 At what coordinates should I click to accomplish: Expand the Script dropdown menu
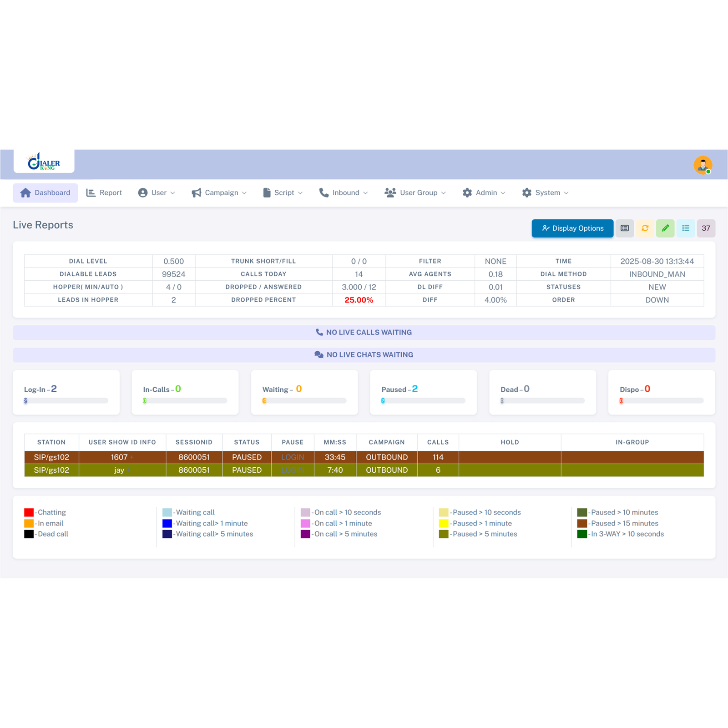point(283,193)
